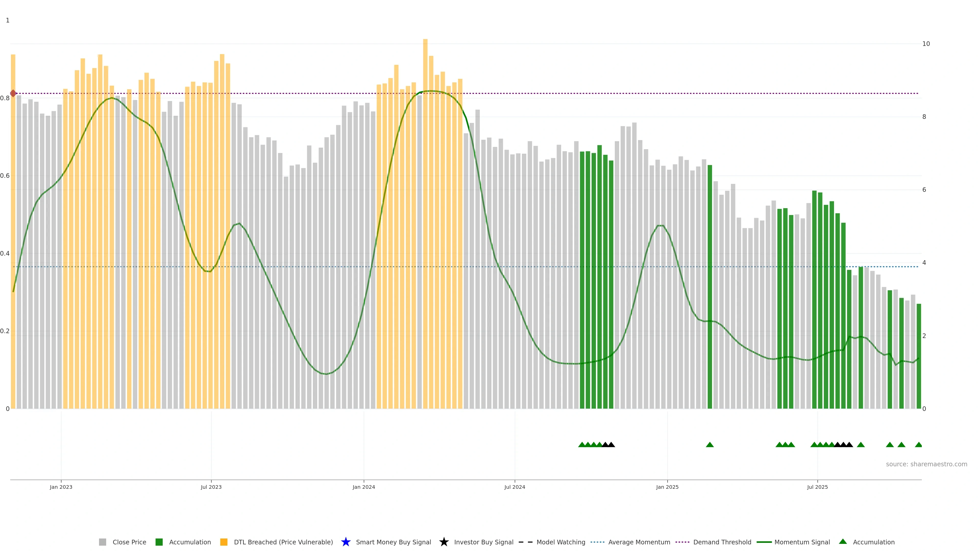This screenshot has width=980, height=551.
Task: Click the Momentum Signal green line legend icon
Action: pyautogui.click(x=764, y=542)
